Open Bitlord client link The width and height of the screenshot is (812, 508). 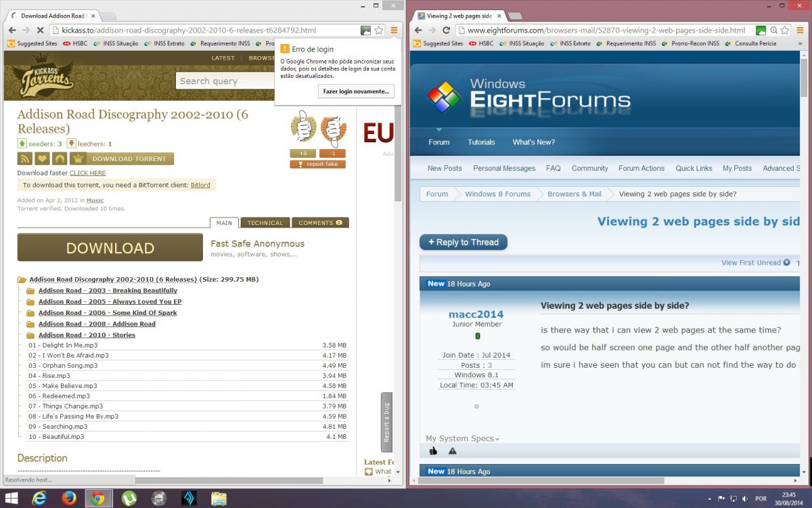[200, 185]
